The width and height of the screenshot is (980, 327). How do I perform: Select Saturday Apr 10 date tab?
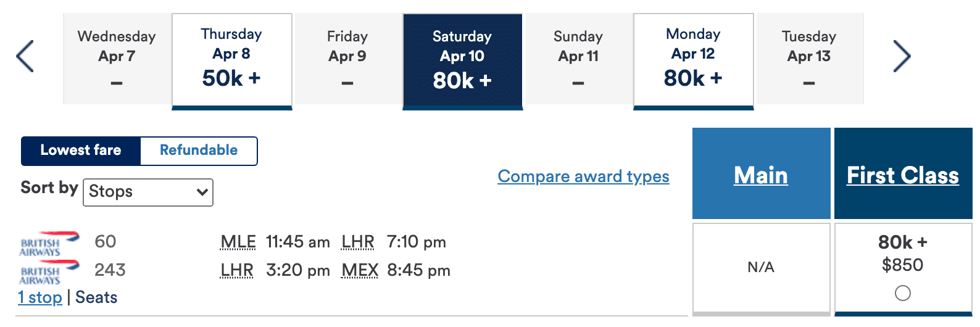click(462, 61)
